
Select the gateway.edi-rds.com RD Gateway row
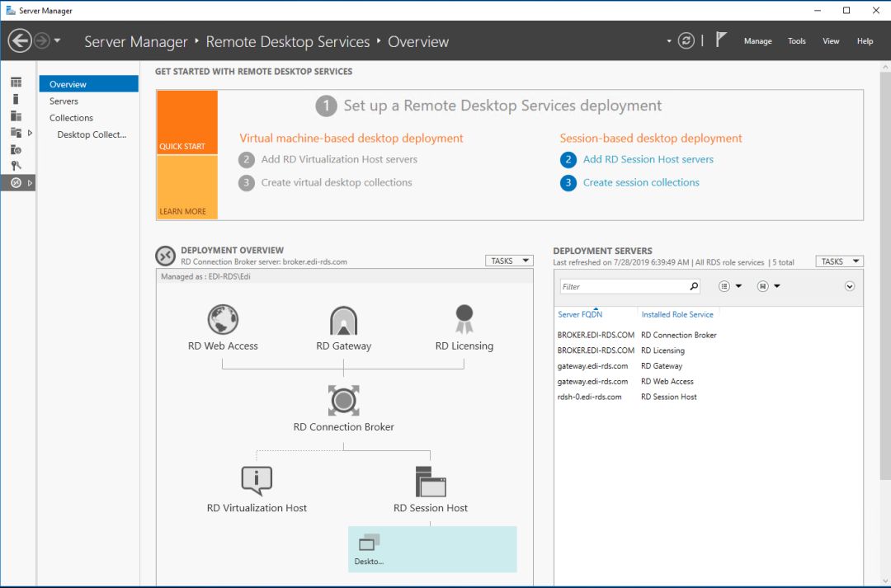(708, 366)
